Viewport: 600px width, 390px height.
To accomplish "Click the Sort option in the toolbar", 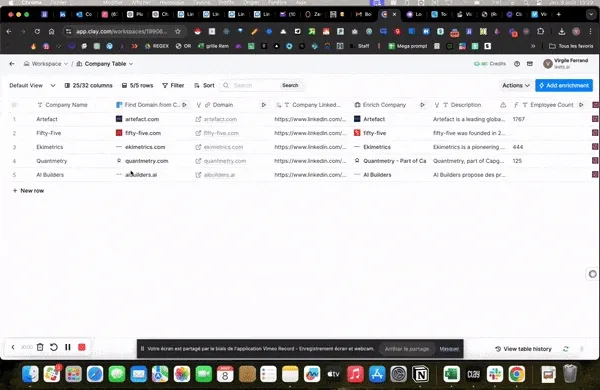I will pos(204,85).
